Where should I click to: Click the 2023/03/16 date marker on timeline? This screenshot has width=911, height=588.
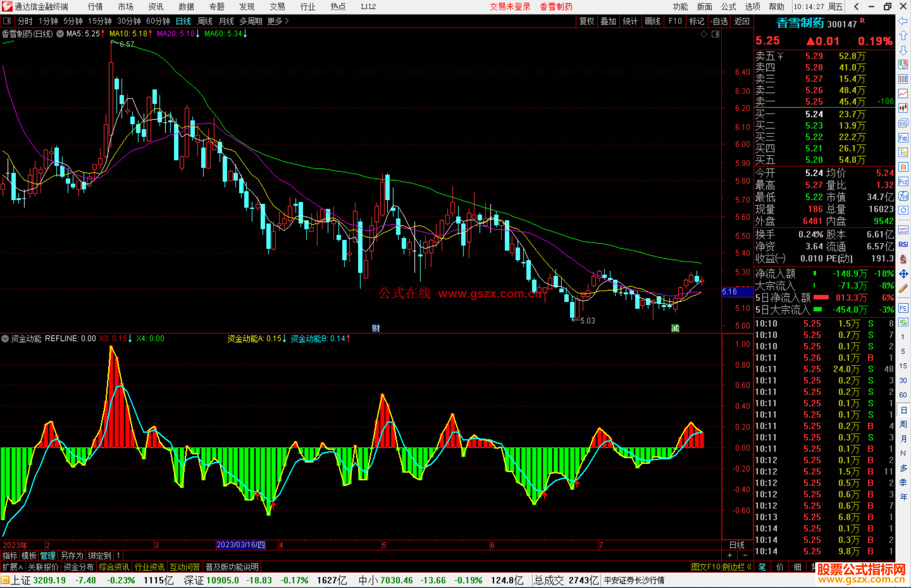[x=240, y=545]
